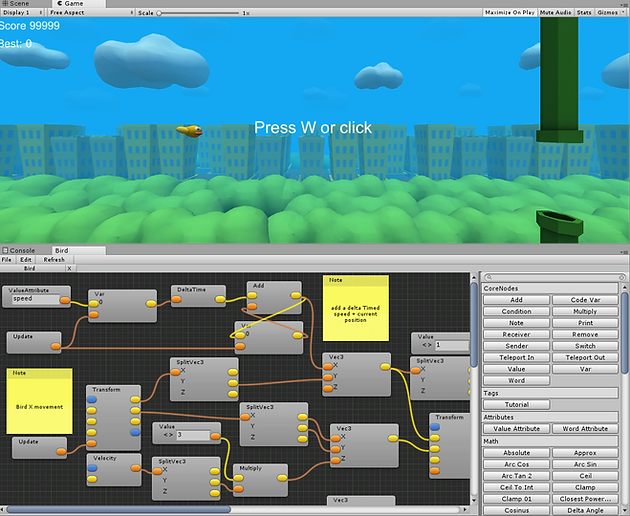The height and width of the screenshot is (516, 630).
Task: Add a Value Attribute node
Action: [516, 429]
